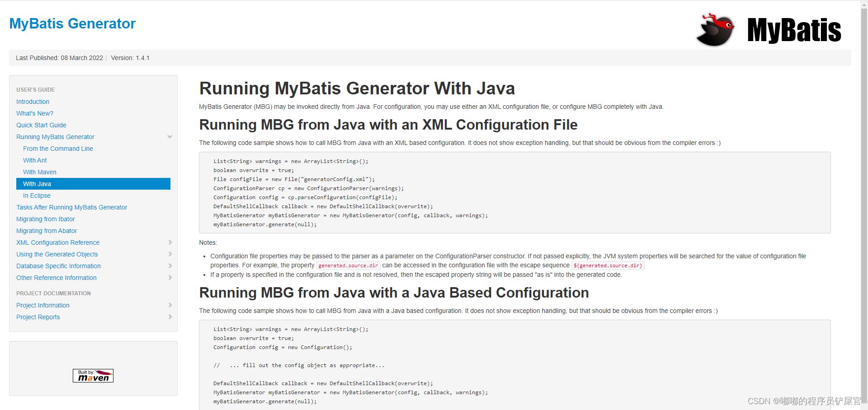
Task: Expand Project Information arrow
Action: (170, 305)
